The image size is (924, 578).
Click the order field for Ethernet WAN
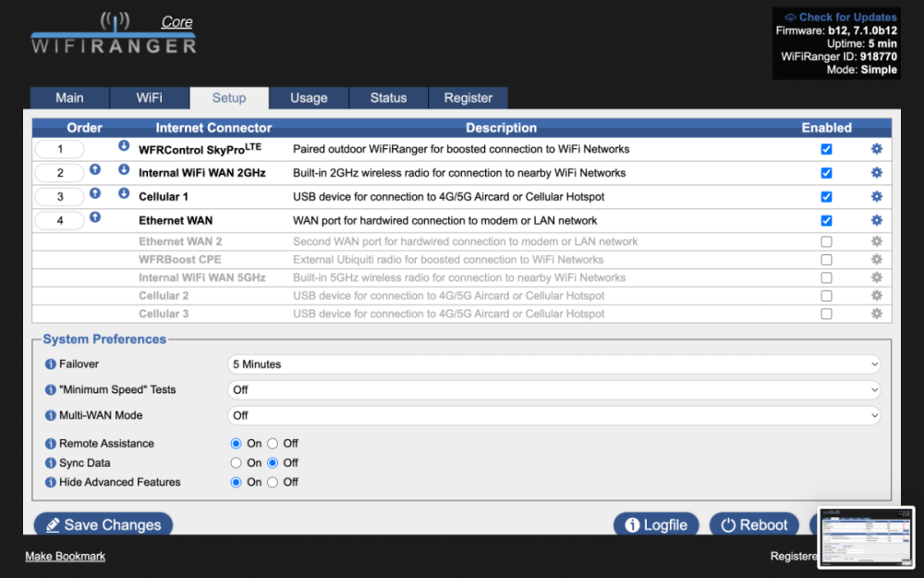tap(59, 220)
